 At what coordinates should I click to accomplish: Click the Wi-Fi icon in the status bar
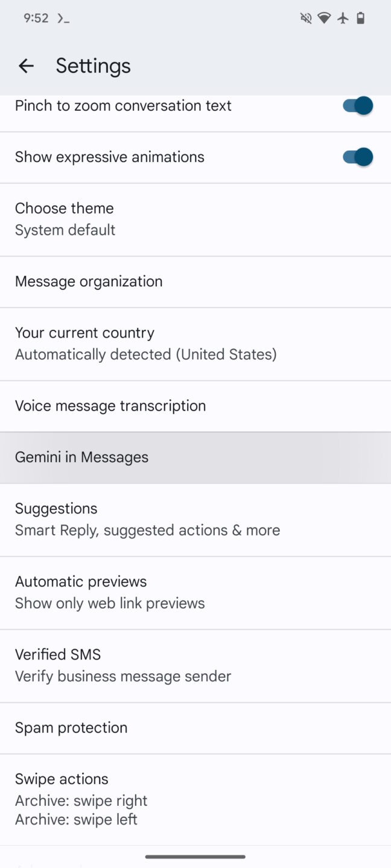coord(324,18)
